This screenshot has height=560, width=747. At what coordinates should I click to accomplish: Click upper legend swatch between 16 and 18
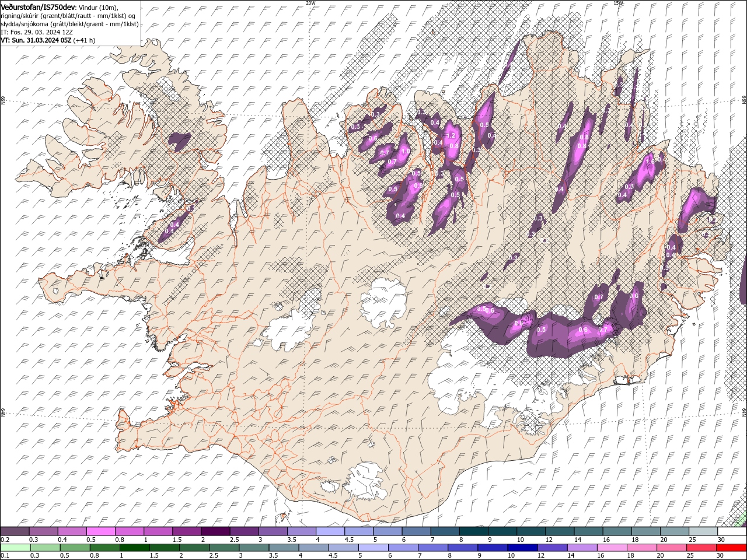click(617, 531)
